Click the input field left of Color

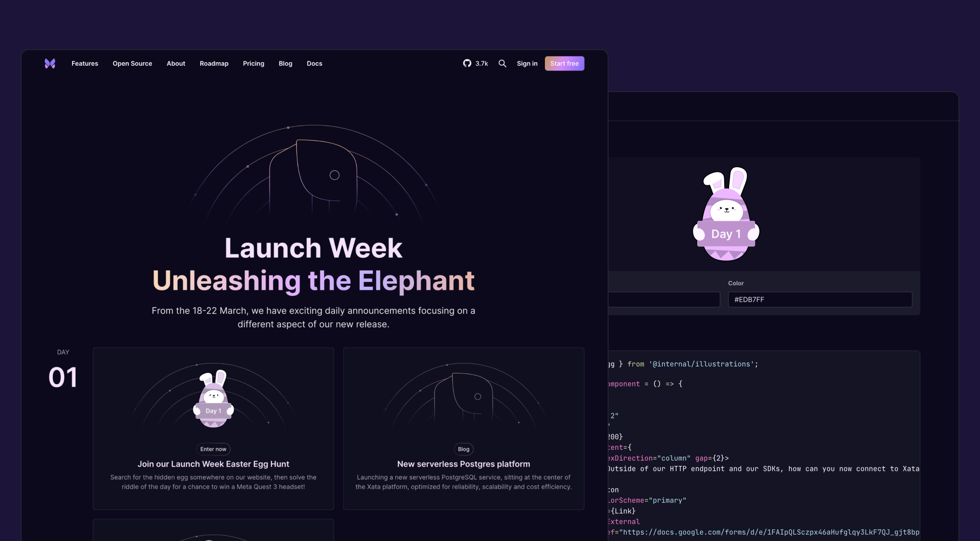pos(664,300)
